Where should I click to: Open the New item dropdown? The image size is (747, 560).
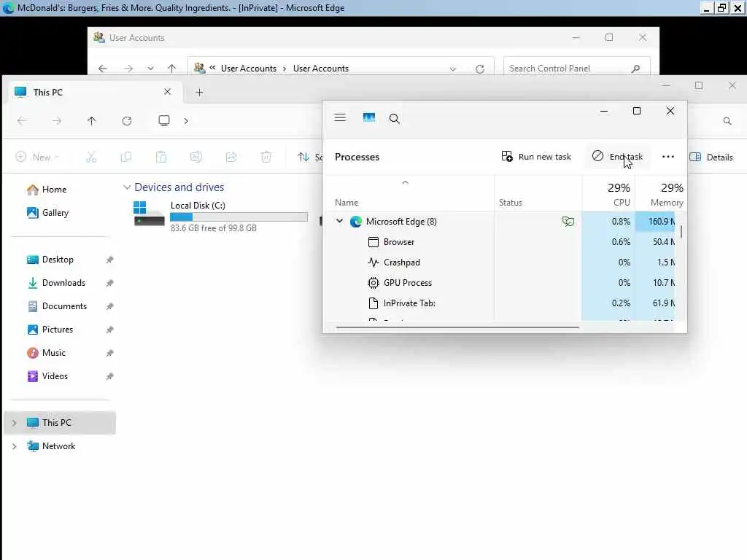click(x=37, y=157)
